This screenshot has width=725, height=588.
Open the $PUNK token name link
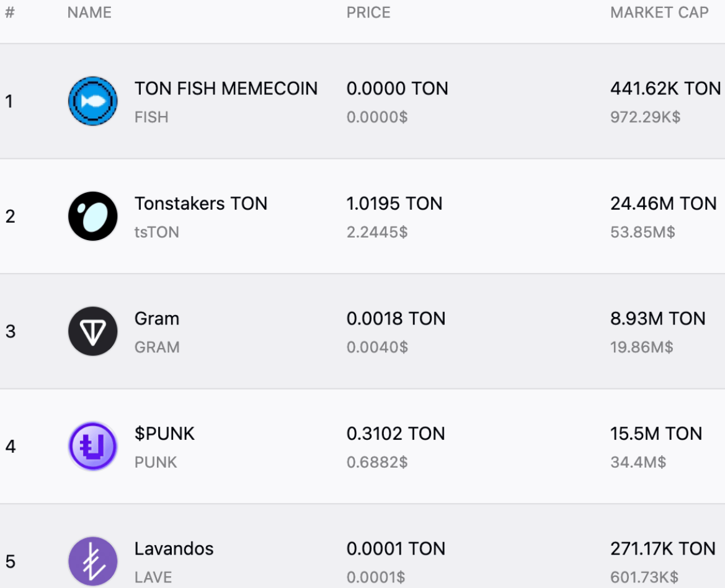tap(164, 434)
